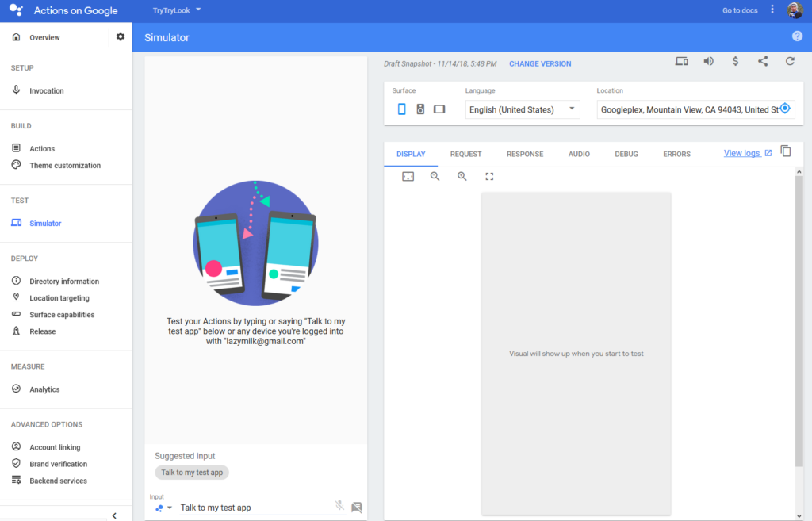
Task: Switch to the DISPLAY tab
Action: coord(411,154)
